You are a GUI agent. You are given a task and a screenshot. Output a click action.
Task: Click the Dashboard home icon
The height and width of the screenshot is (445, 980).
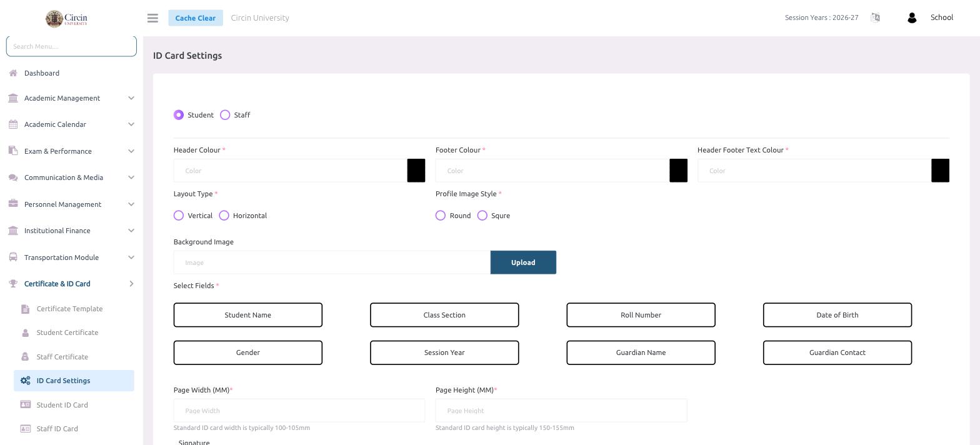pyautogui.click(x=13, y=73)
